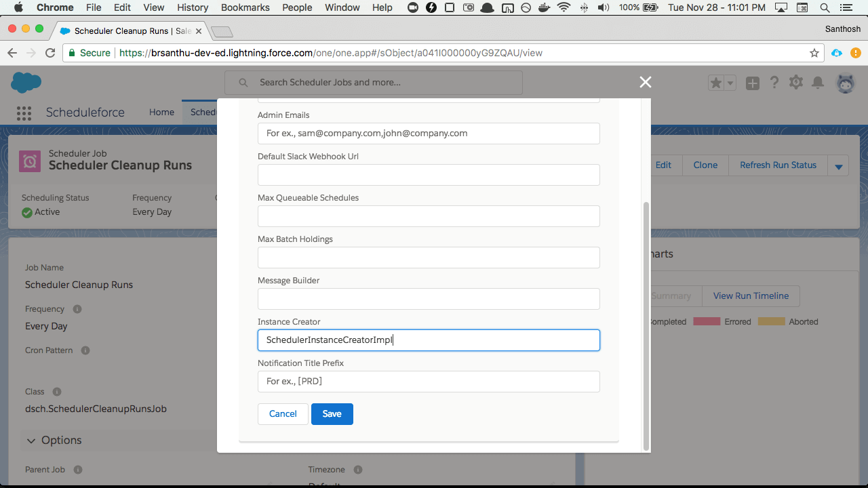Close the modal with the X icon
The width and height of the screenshot is (868, 488).
pyautogui.click(x=645, y=82)
